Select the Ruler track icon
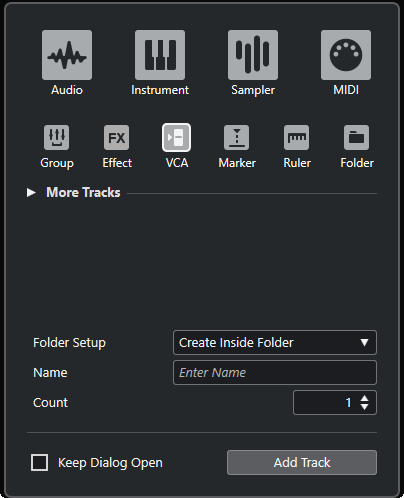 tap(297, 137)
